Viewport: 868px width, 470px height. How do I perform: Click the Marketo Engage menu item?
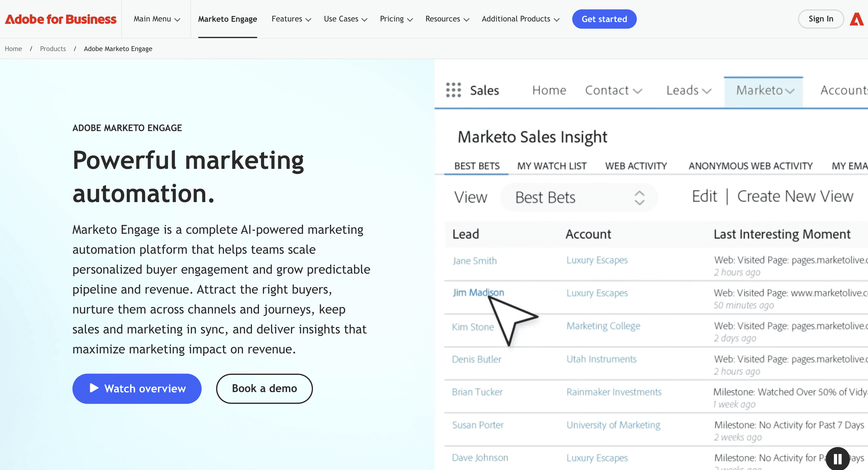tap(228, 19)
